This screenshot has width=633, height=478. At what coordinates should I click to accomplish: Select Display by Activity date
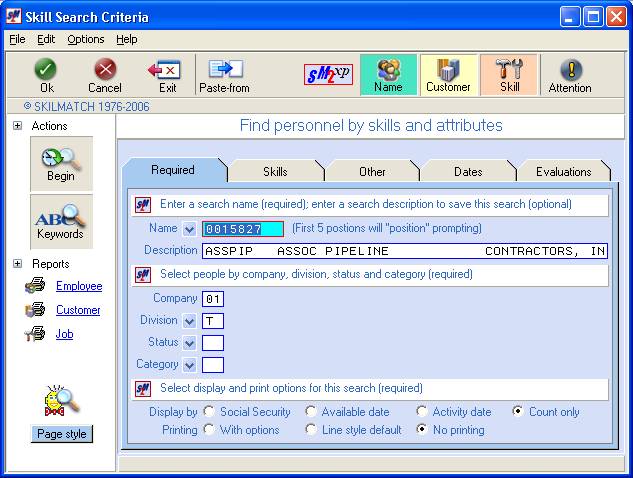tap(421, 411)
